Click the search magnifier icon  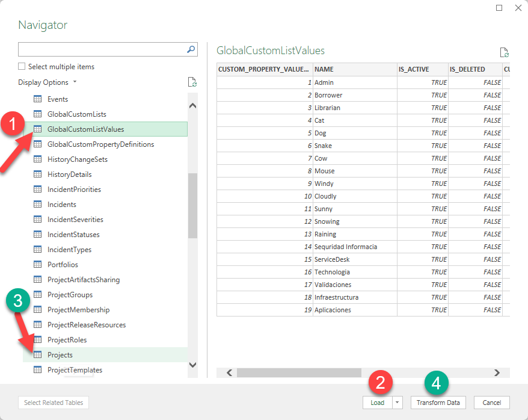pyautogui.click(x=191, y=49)
